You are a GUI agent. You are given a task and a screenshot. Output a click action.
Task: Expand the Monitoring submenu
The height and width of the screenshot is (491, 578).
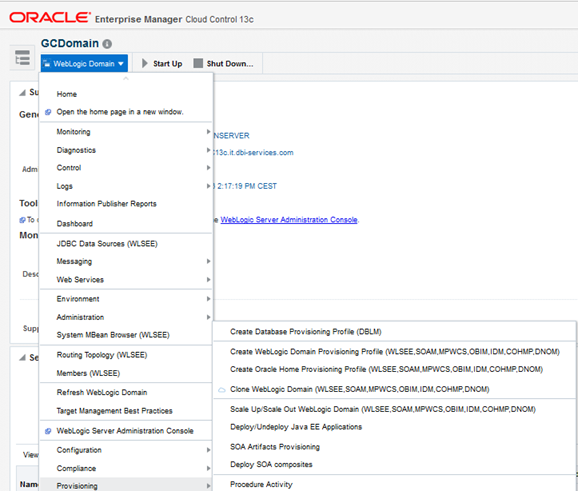[x=126, y=132]
